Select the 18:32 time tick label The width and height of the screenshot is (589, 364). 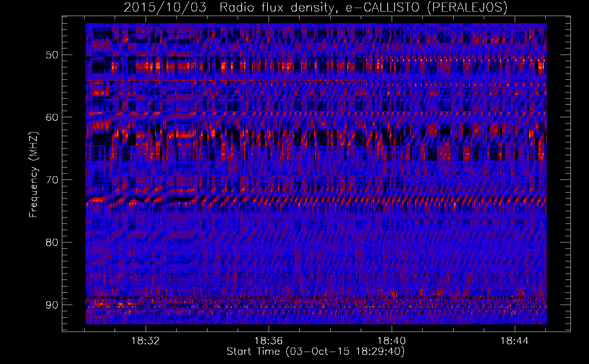coord(146,341)
